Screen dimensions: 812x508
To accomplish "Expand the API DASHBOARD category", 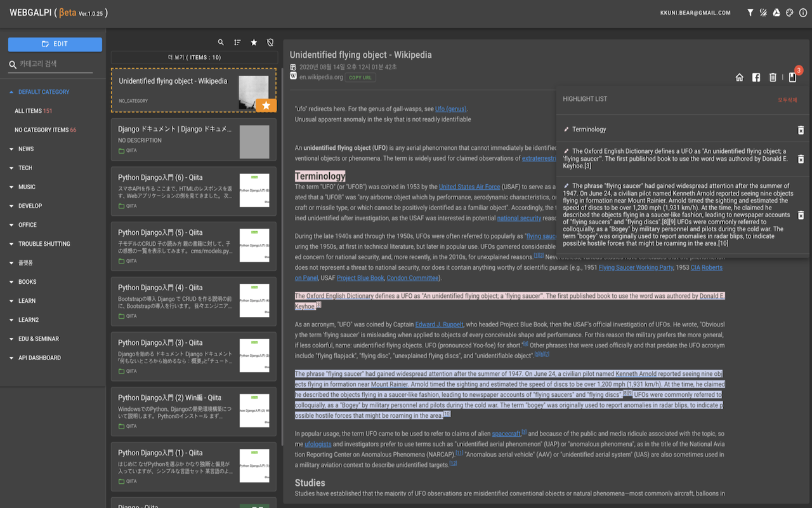I will pyautogui.click(x=39, y=358).
